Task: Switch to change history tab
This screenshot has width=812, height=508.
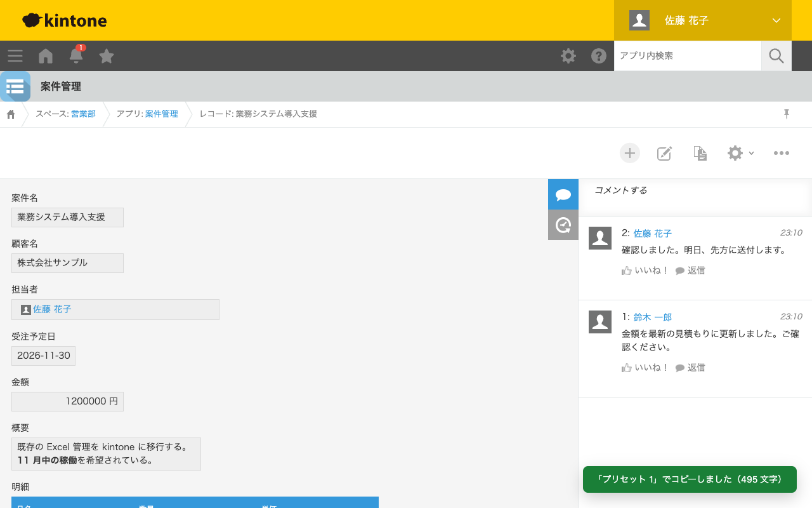Action: pos(563,225)
